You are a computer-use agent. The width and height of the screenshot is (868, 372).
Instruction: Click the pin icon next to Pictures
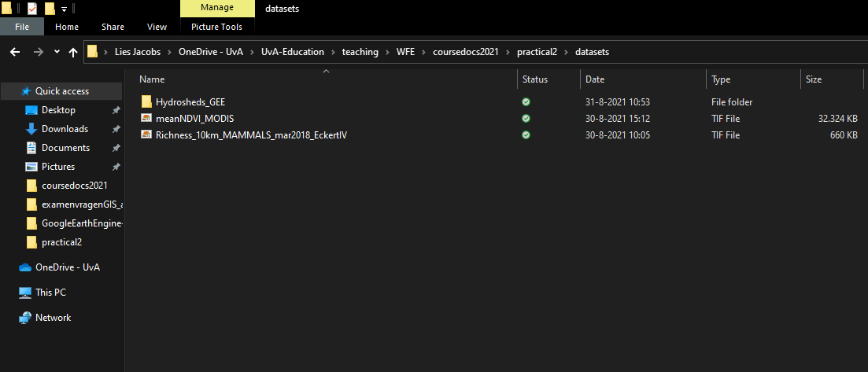point(116,167)
